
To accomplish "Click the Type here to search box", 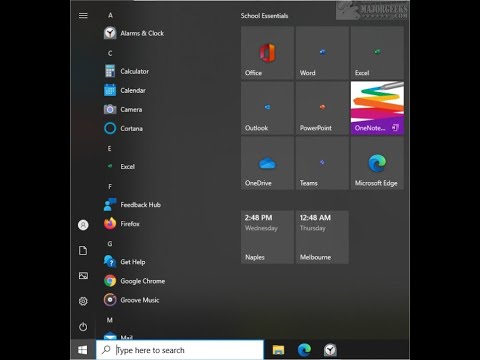I will point(180,350).
